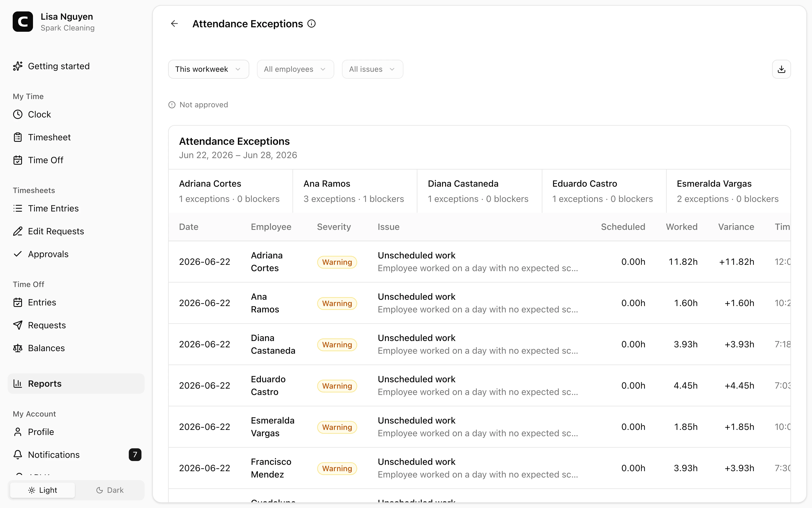Click the Entries calendar icon

coord(18,302)
